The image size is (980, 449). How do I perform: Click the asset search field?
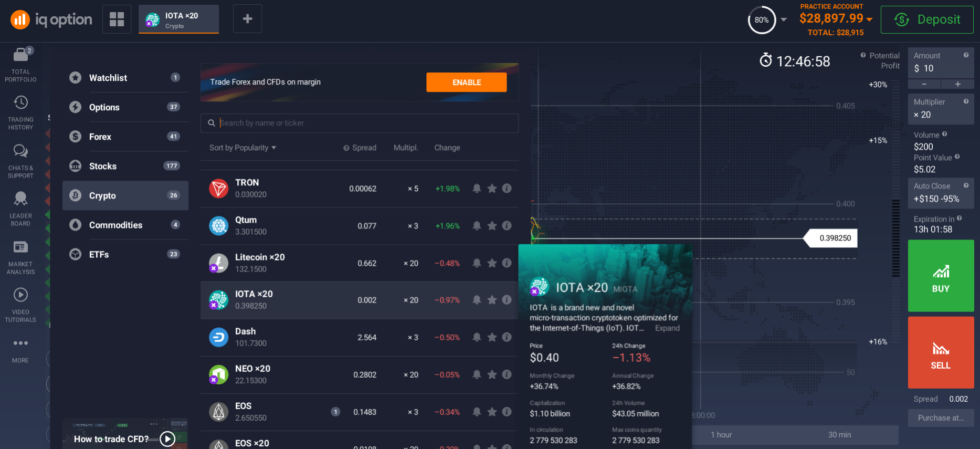360,123
